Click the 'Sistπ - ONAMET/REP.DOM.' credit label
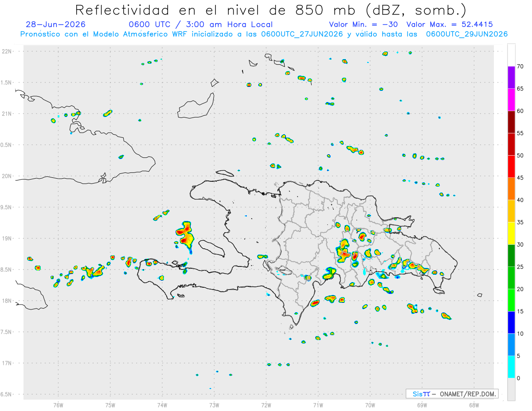Screen dimensions: 532x411 point(452,394)
